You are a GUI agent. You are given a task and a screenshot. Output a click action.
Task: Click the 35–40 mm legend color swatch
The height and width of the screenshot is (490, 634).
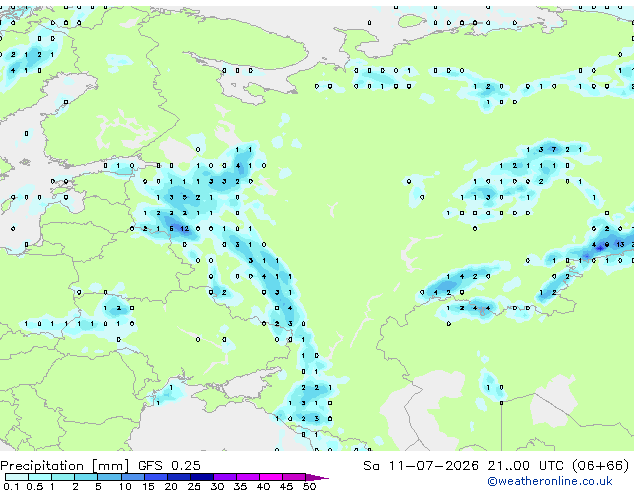(248, 477)
